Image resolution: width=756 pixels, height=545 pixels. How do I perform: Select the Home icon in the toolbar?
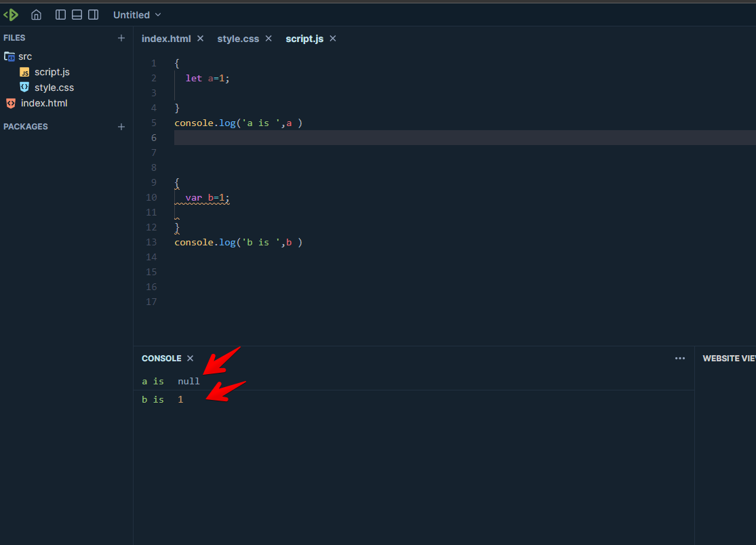click(x=36, y=14)
